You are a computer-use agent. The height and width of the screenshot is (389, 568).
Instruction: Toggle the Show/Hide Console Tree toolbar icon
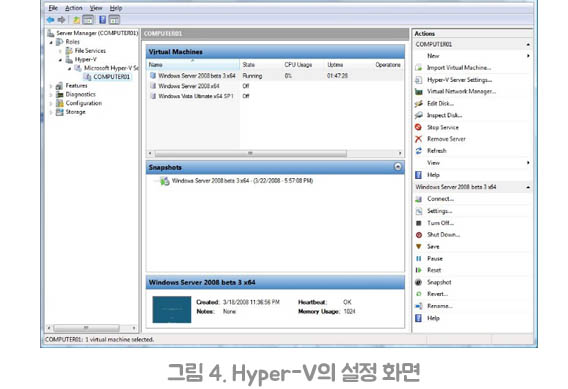click(x=88, y=20)
